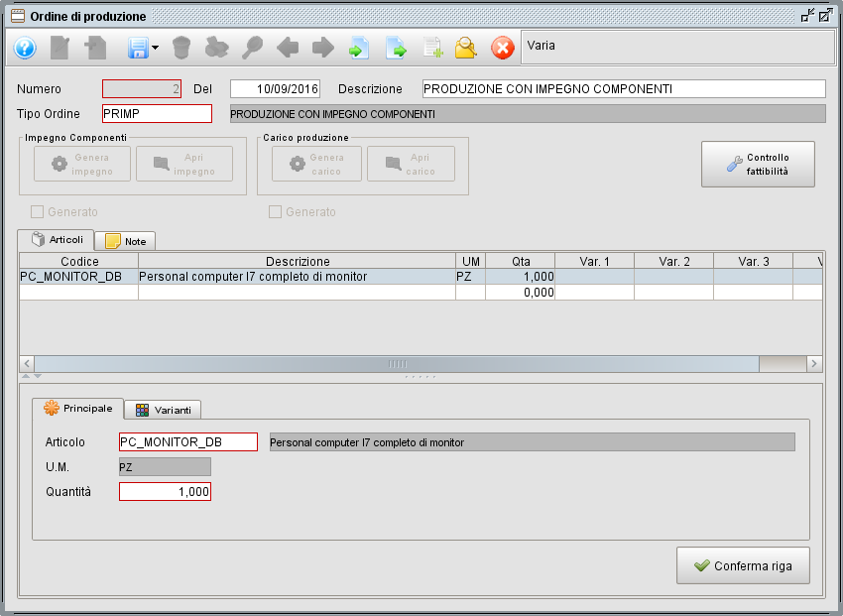
Task: Toggle the Generato checkbox under Carico produzione
Action: click(x=275, y=211)
